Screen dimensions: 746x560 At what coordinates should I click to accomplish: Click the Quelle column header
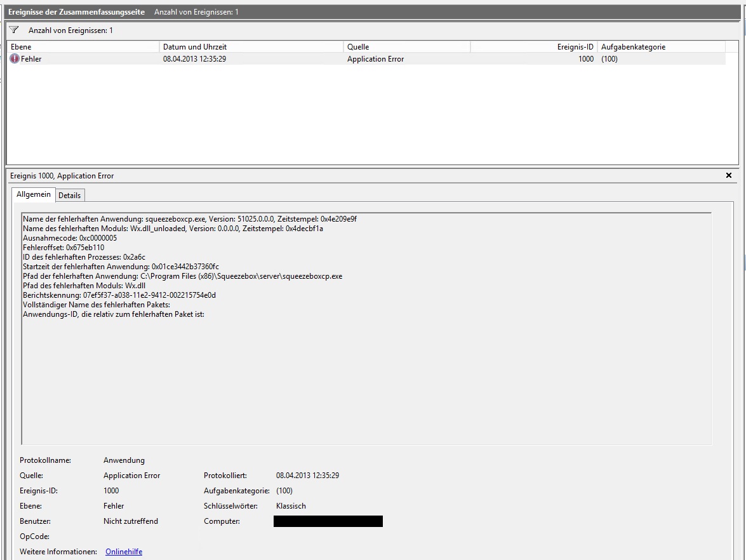pos(406,47)
